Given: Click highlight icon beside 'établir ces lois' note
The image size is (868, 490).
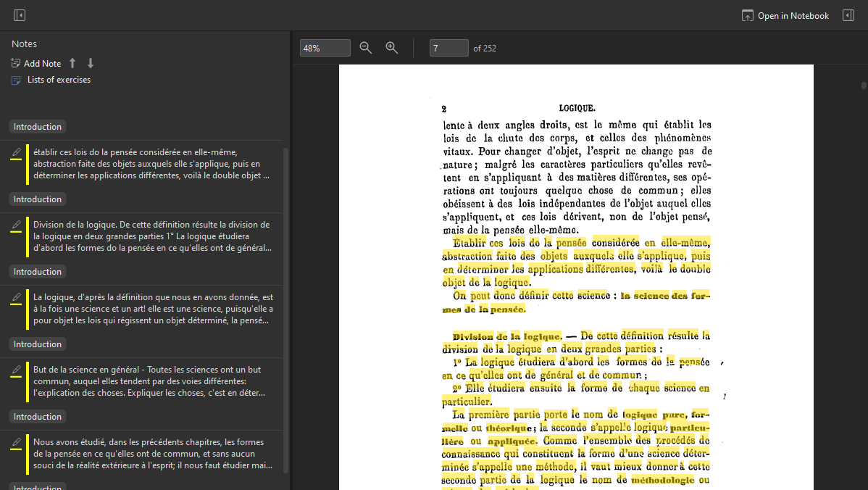Looking at the screenshot, I should [x=16, y=153].
